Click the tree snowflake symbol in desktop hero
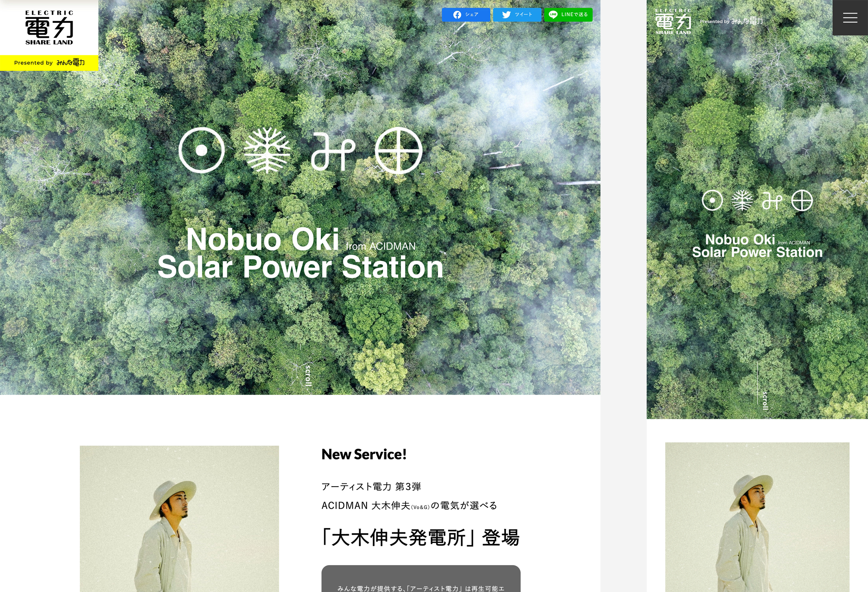The height and width of the screenshot is (592, 868). [267, 150]
